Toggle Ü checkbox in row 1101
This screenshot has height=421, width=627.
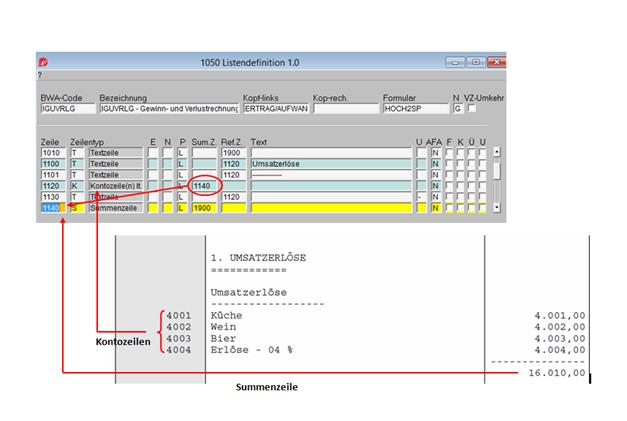(471, 175)
